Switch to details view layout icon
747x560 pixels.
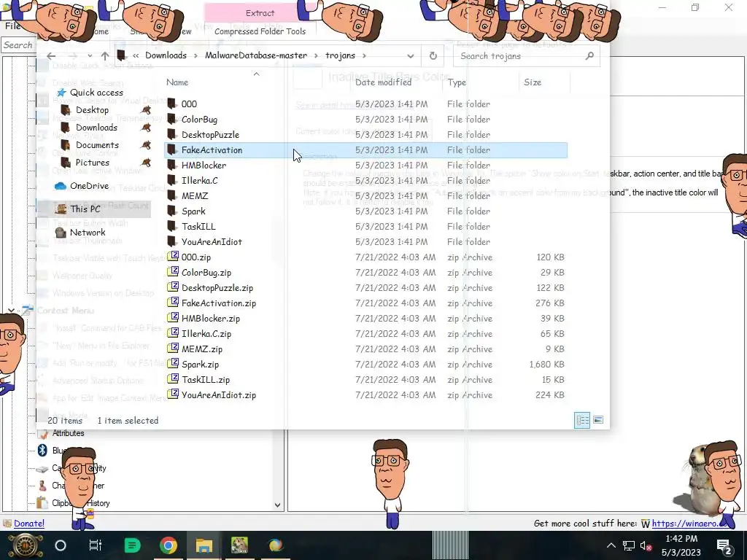click(x=582, y=420)
